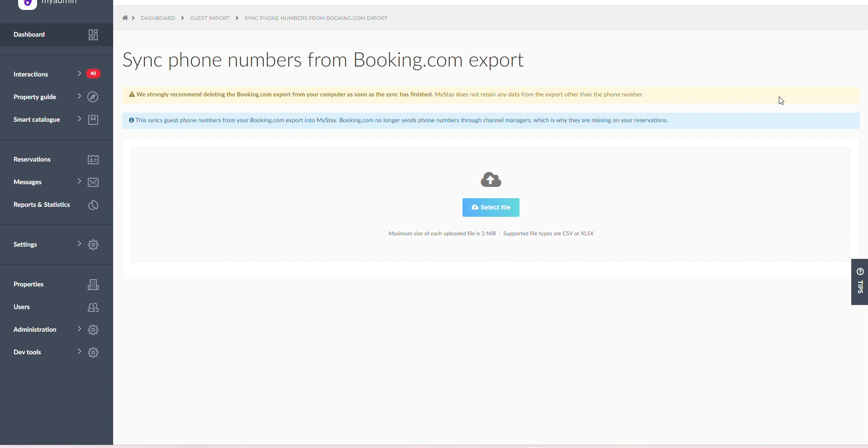Click the Messages envelope icon
868x448 pixels.
pos(93,182)
